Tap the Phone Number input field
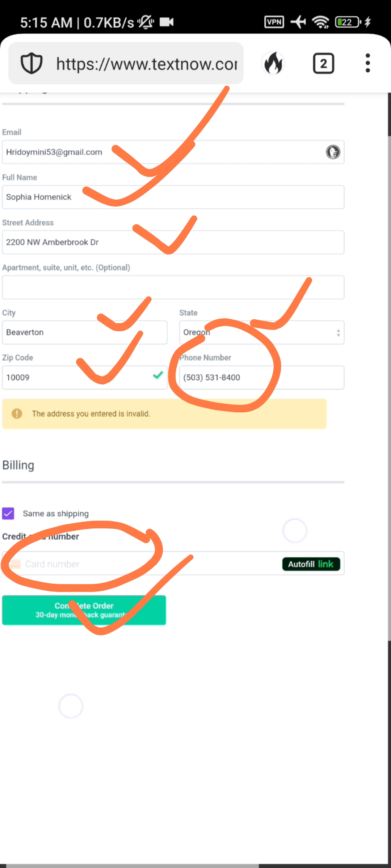The height and width of the screenshot is (868, 391). click(x=261, y=378)
